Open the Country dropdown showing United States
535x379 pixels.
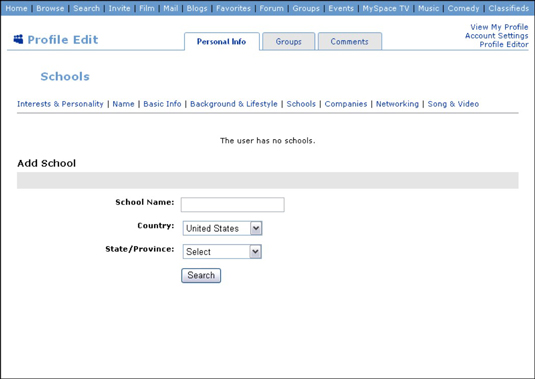pos(222,228)
